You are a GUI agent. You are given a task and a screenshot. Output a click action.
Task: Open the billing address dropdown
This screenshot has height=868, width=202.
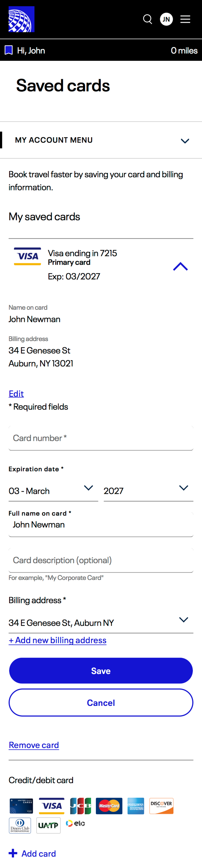(x=101, y=622)
